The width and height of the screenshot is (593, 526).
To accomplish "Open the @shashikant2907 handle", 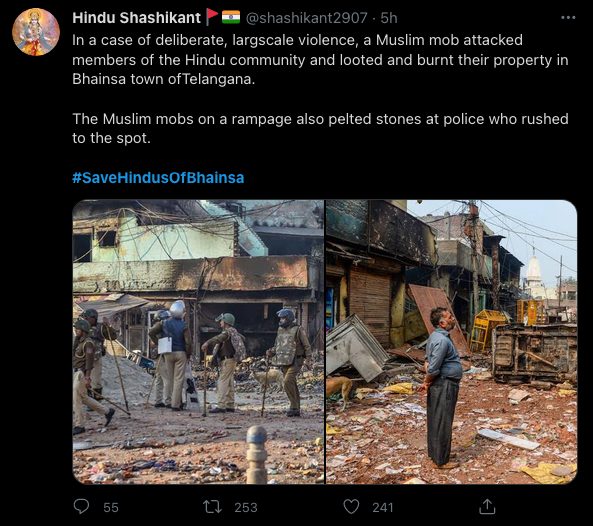I will 307,18.
